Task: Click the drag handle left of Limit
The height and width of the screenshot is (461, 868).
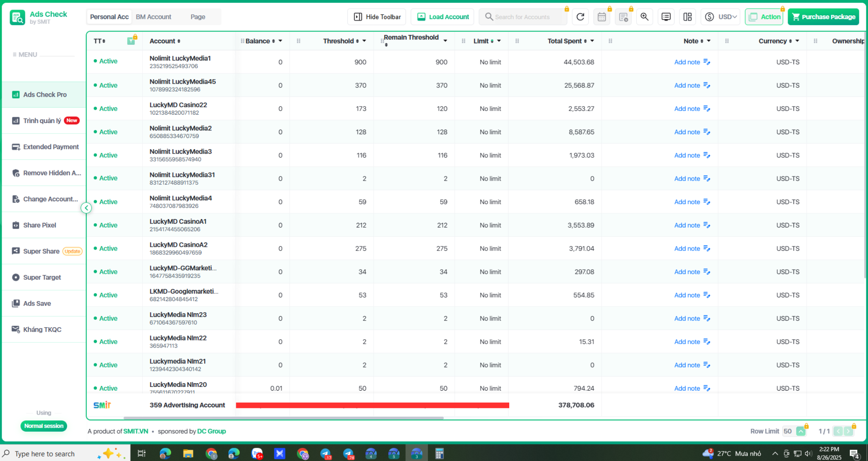Action: 464,41
